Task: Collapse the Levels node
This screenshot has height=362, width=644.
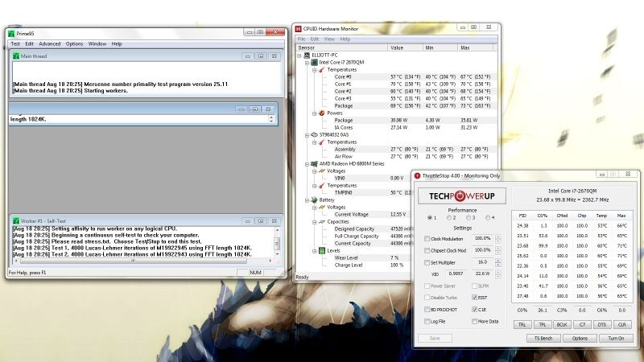Action: 314,251
